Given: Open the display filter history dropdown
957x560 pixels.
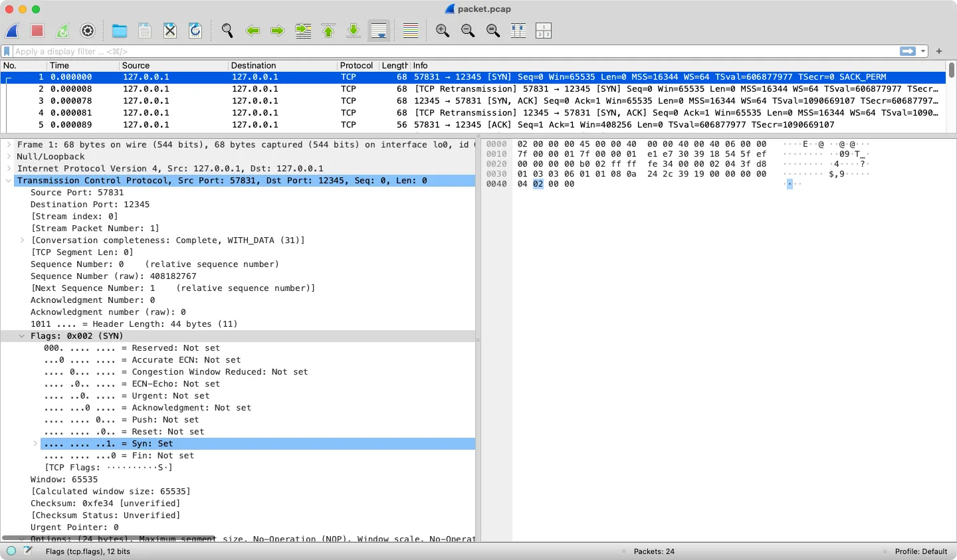Looking at the screenshot, I should 923,51.
